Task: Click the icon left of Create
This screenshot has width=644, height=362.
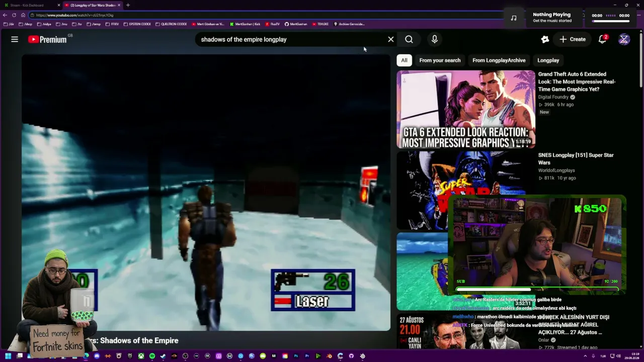Action: pos(545,39)
